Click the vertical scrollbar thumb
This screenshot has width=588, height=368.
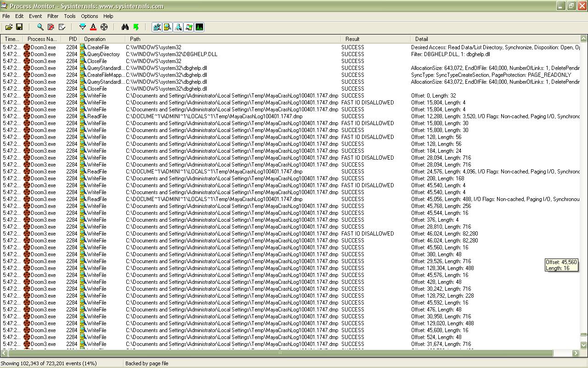(x=584, y=334)
